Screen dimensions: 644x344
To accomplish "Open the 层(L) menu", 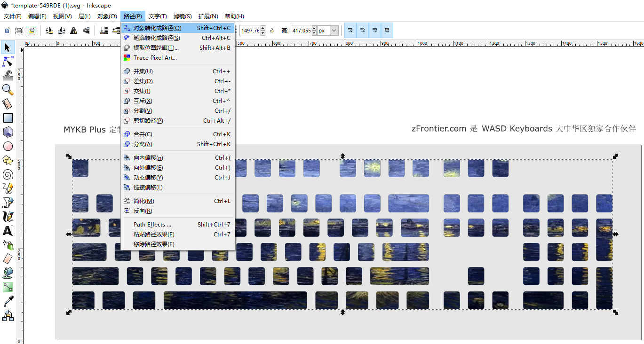I will pos(84,16).
